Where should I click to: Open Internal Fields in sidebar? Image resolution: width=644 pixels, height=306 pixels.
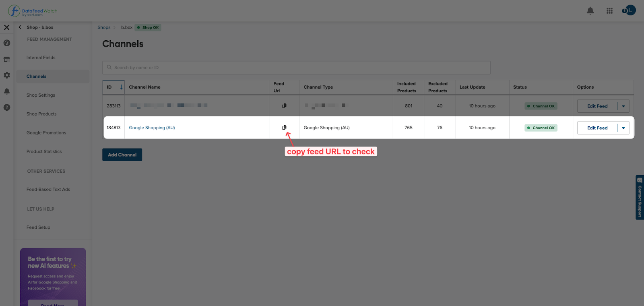point(41,58)
